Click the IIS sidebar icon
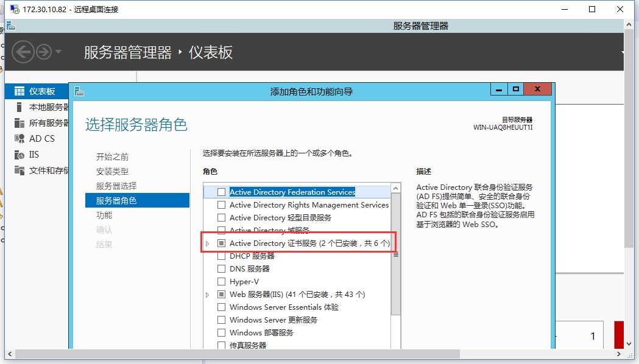639x364 pixels. coord(19,155)
